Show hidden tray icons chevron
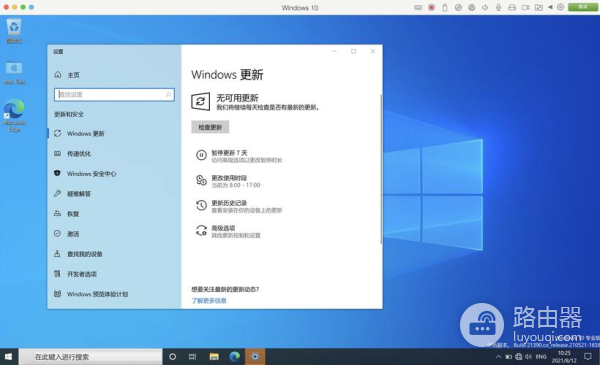The width and height of the screenshot is (600, 365). [498, 357]
